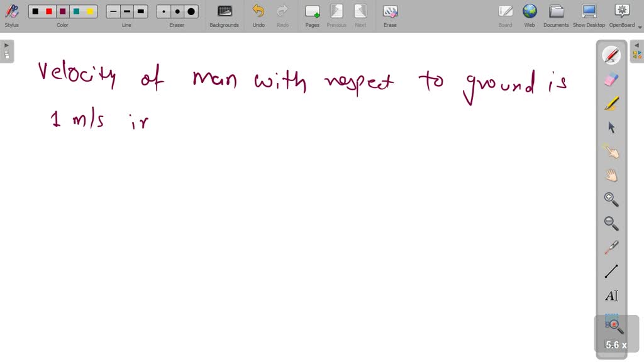The image size is (644, 362).
Task: Expand the right side library panel
Action: click(636, 51)
